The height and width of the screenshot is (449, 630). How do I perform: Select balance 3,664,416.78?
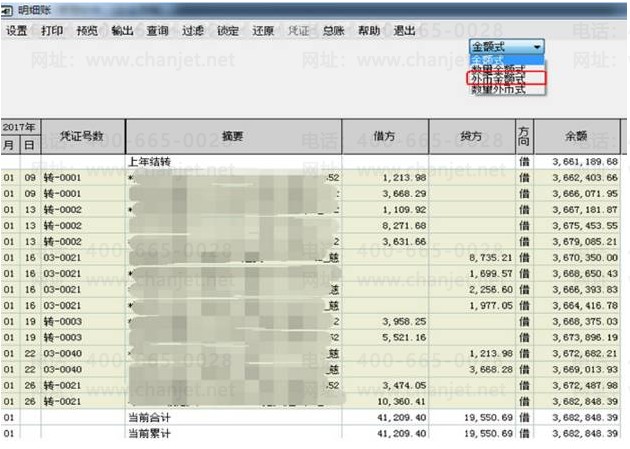585,306
